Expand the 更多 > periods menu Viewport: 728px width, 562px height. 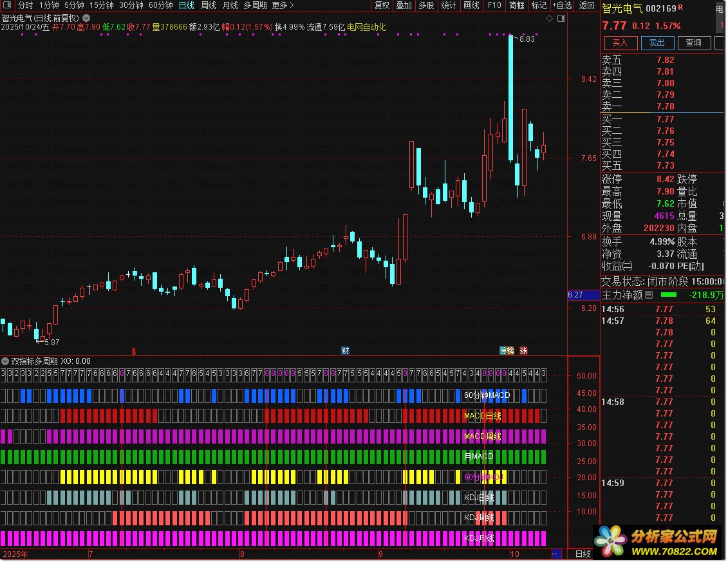point(283,5)
